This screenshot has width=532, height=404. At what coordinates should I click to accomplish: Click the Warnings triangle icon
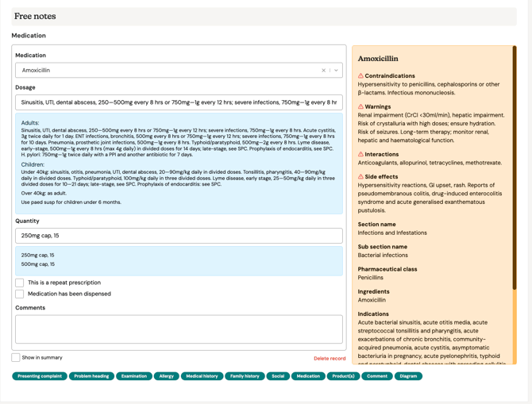pyautogui.click(x=360, y=106)
